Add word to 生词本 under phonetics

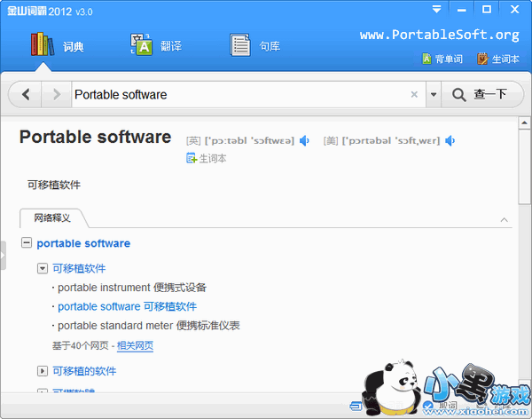[x=207, y=158]
